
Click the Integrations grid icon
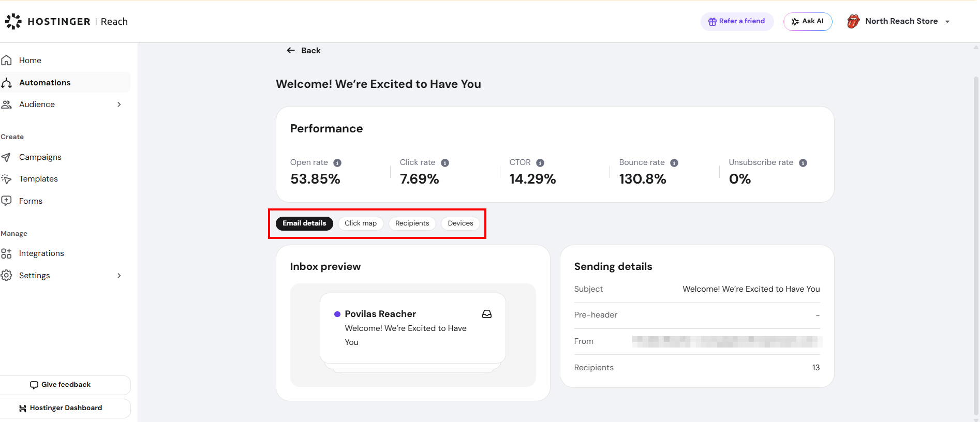pyautogui.click(x=6, y=253)
